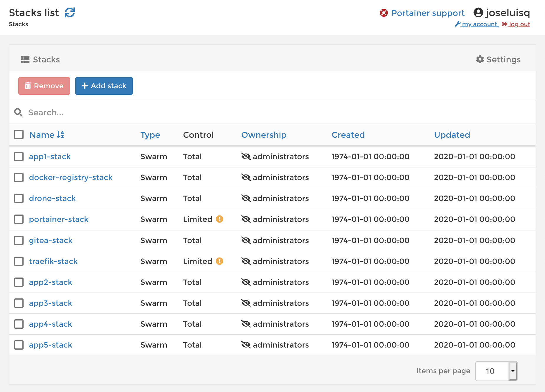Image resolution: width=545 pixels, height=392 pixels.
Task: Check the drone-stack checkbox
Action: point(19,198)
